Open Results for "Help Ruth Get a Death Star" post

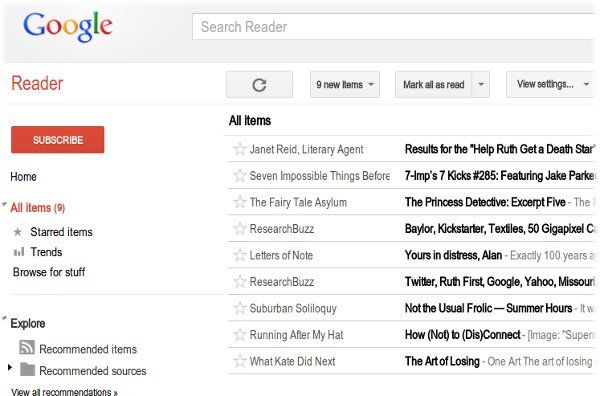click(x=500, y=149)
